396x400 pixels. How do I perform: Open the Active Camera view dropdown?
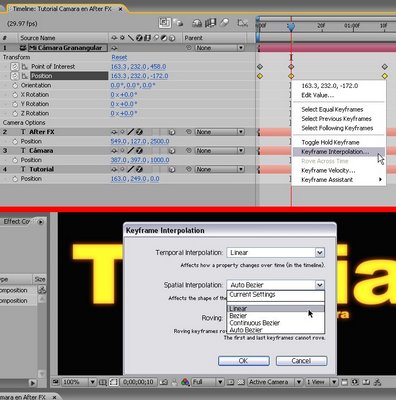tap(275, 382)
